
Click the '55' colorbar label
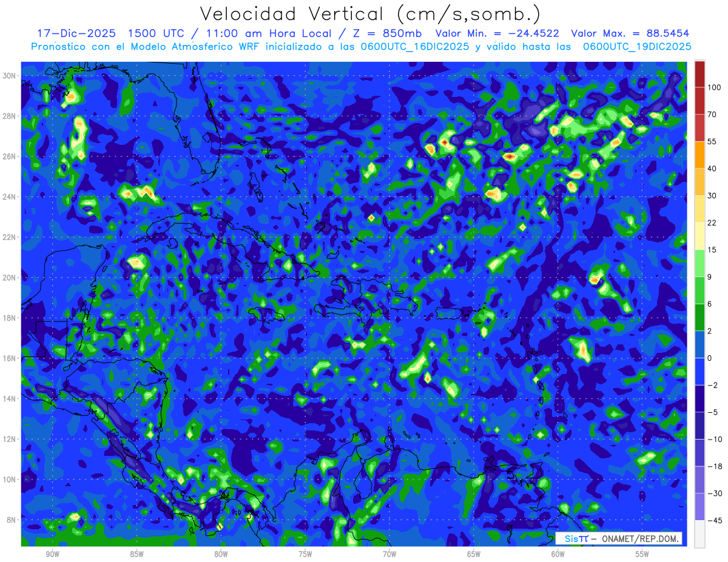click(712, 141)
